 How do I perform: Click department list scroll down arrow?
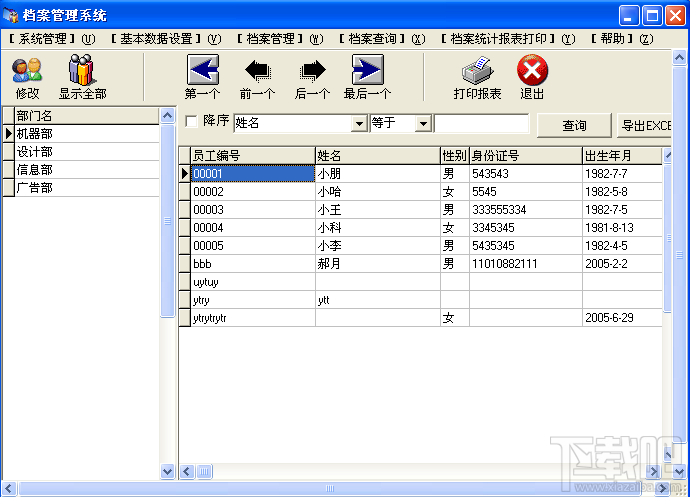(x=168, y=471)
